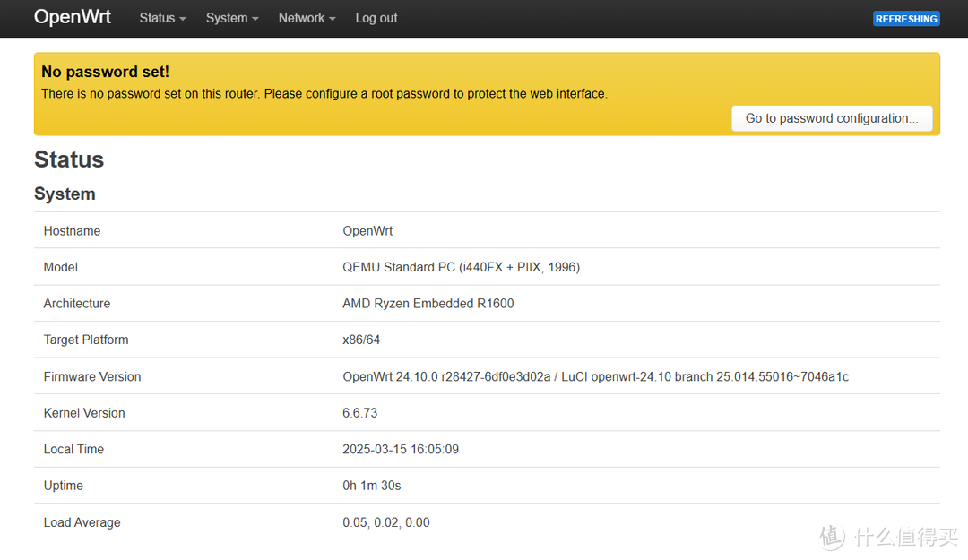The height and width of the screenshot is (560, 968).
Task: Expand the System navigation menu
Action: (x=231, y=18)
